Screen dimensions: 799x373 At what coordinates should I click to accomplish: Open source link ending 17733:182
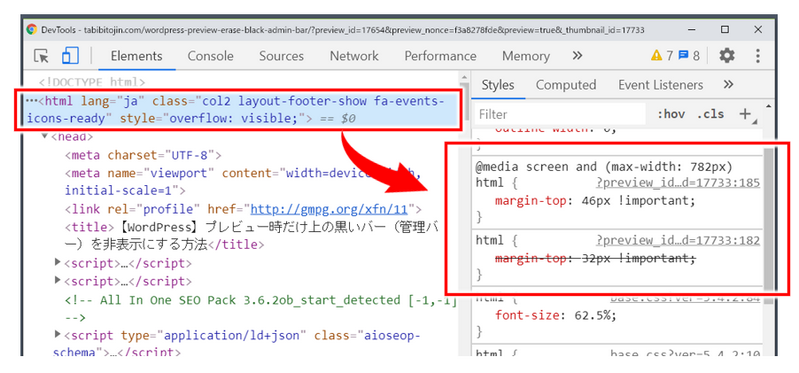[x=678, y=241]
